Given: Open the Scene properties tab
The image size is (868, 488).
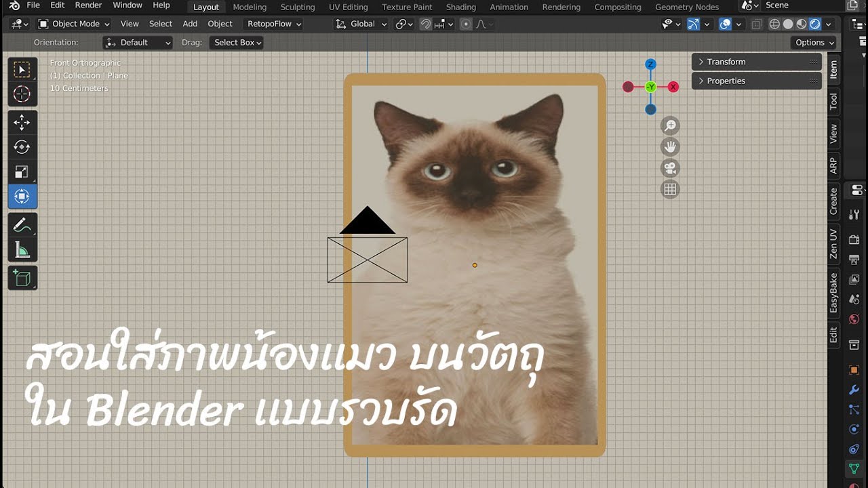Looking at the screenshot, I should (854, 299).
